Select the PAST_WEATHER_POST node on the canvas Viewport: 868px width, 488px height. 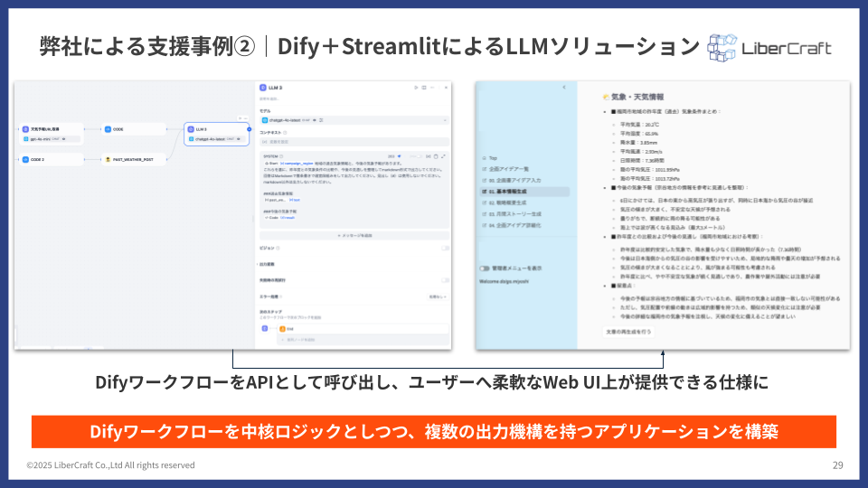[135, 159]
